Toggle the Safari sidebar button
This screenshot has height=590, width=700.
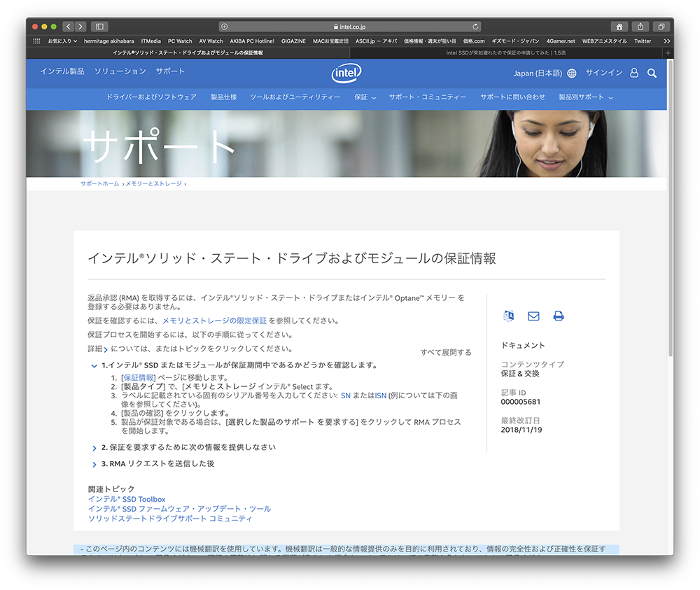pyautogui.click(x=99, y=27)
